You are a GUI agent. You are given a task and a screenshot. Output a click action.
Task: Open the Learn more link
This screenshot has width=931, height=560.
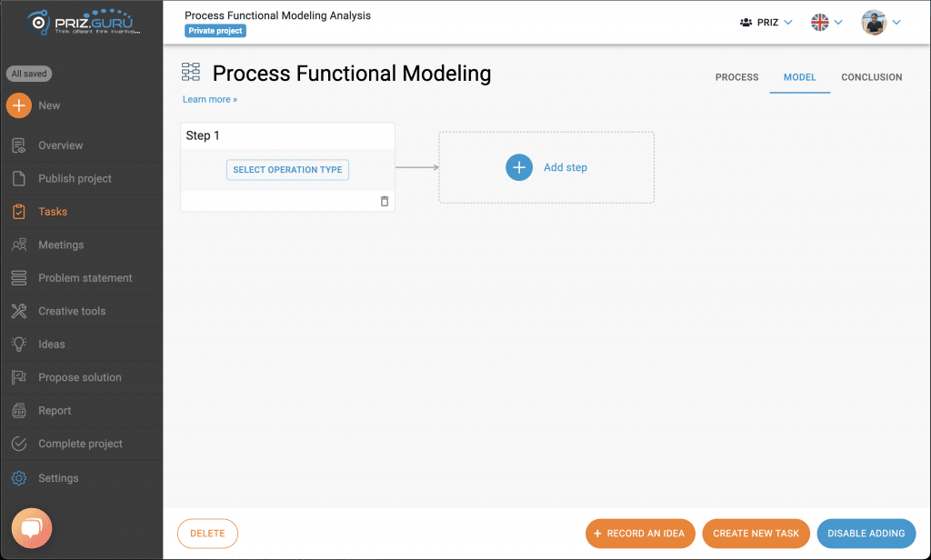210,98
